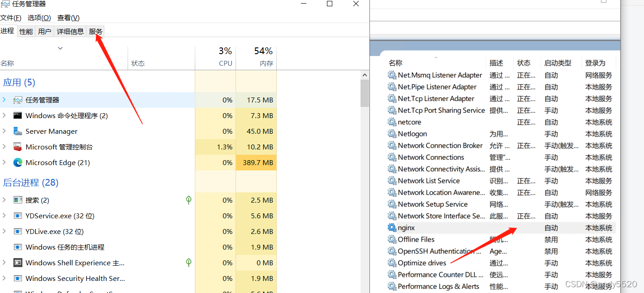This screenshot has height=293, width=644.
Task: Click the 后台进程 (28) group heading
Action: point(31,183)
